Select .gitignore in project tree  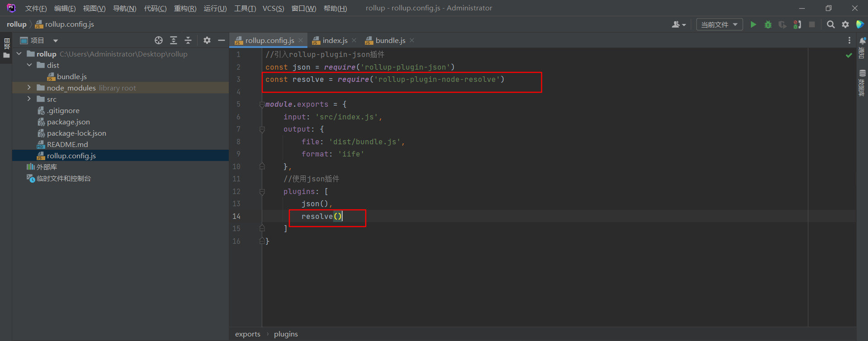pos(63,110)
